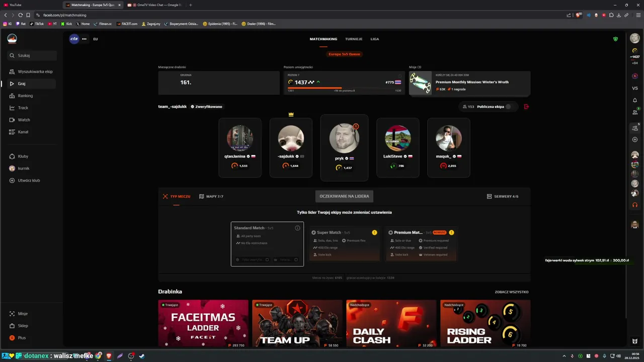Open Kluby in the sidebar

tap(31, 156)
